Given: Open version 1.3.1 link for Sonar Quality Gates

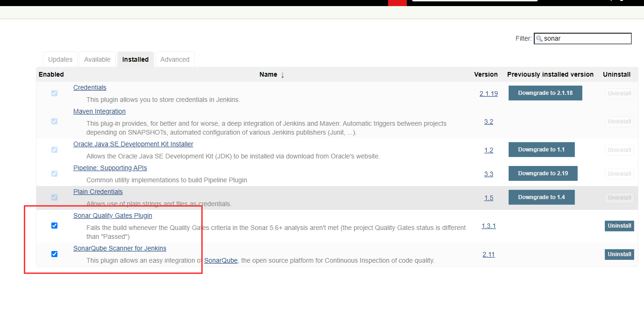Looking at the screenshot, I should click(x=488, y=225).
